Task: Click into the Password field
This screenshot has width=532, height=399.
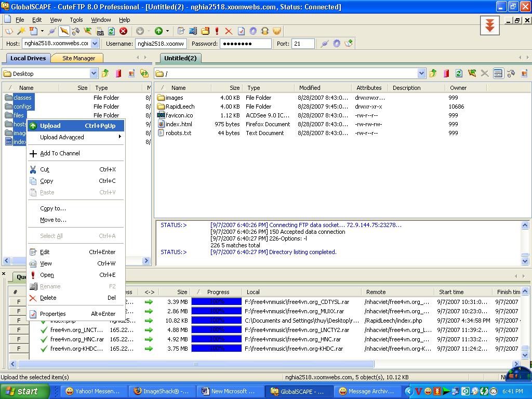Action: 246,44
